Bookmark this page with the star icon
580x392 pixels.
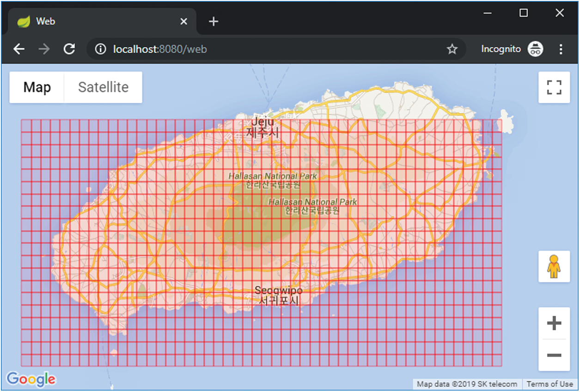pos(452,49)
